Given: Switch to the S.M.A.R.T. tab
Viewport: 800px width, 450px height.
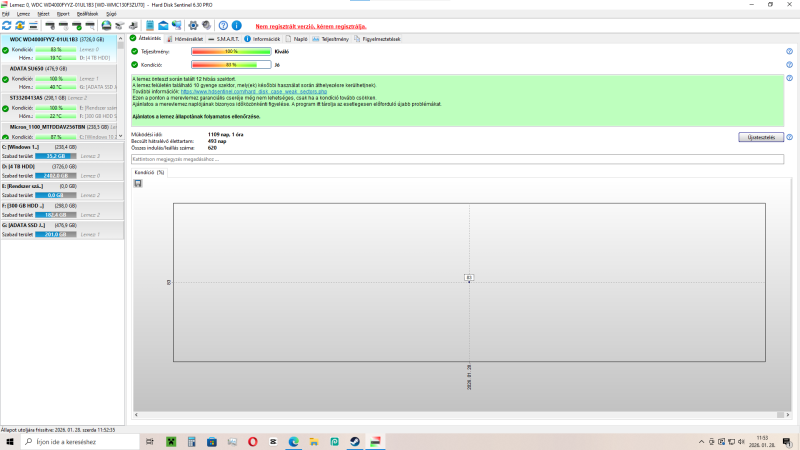Looking at the screenshot, I should 223,39.
